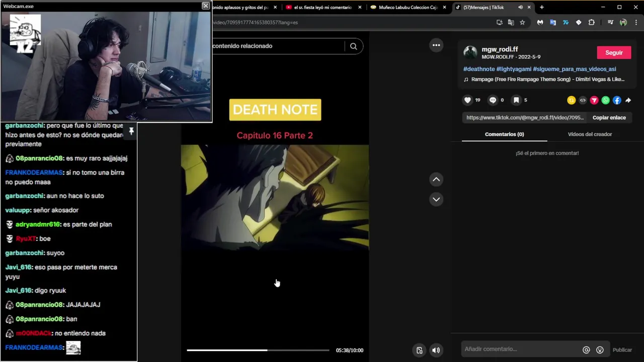Viewport: 644px width, 362px height.
Task: Click the install app icon in the address bar
Action: click(x=499, y=22)
